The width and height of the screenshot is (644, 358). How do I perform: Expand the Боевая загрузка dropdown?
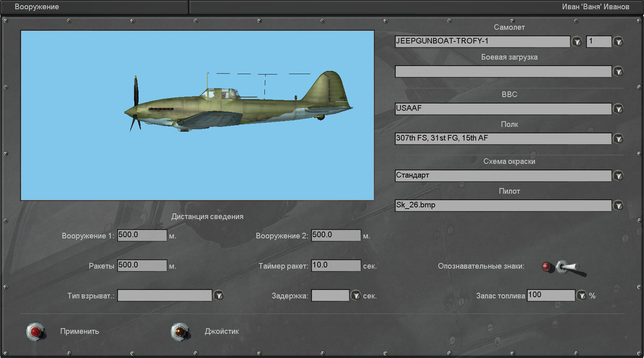(618, 72)
